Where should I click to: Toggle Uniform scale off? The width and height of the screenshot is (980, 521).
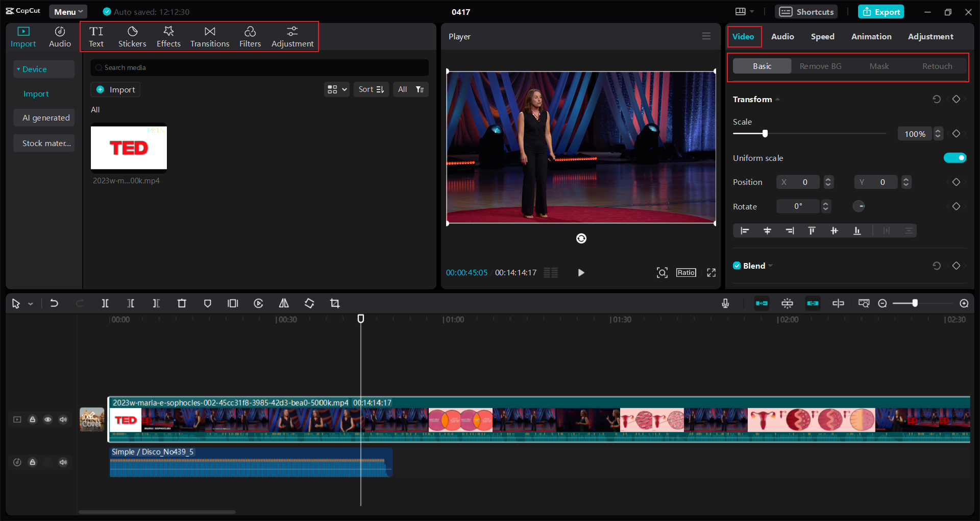(x=955, y=158)
